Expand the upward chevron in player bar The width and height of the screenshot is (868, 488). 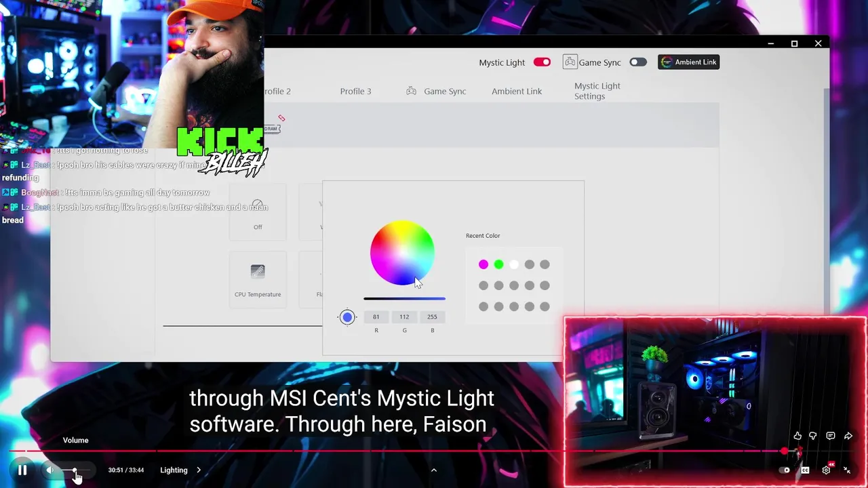pyautogui.click(x=434, y=470)
